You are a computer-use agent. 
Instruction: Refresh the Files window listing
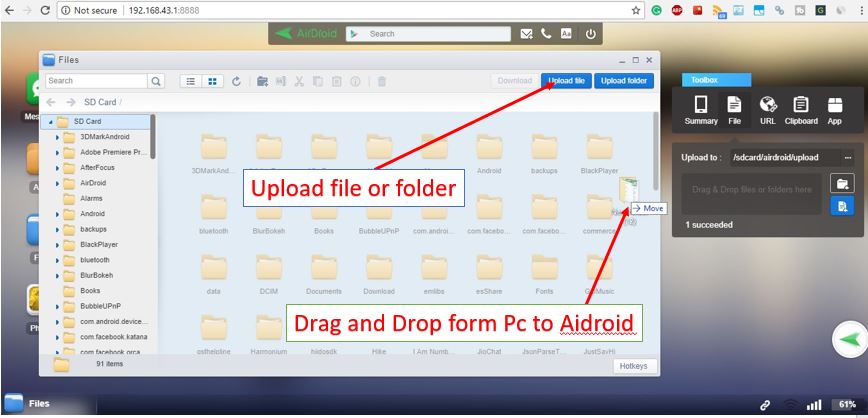click(x=236, y=81)
